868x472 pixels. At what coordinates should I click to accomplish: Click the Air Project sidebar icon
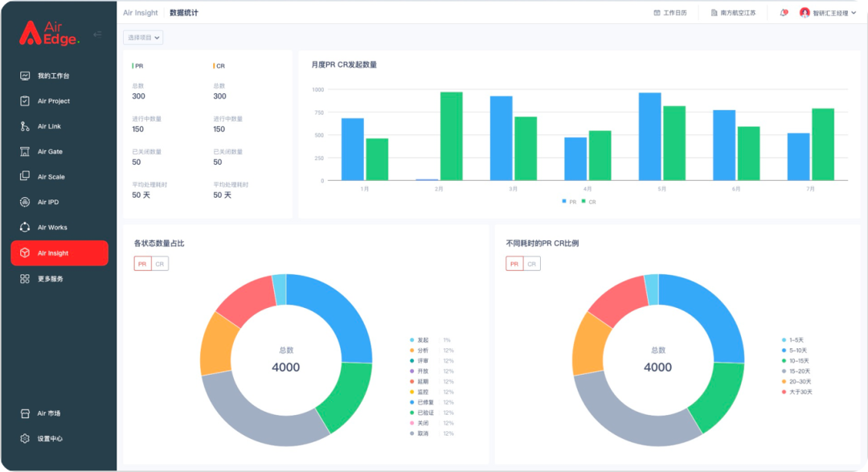(25, 101)
